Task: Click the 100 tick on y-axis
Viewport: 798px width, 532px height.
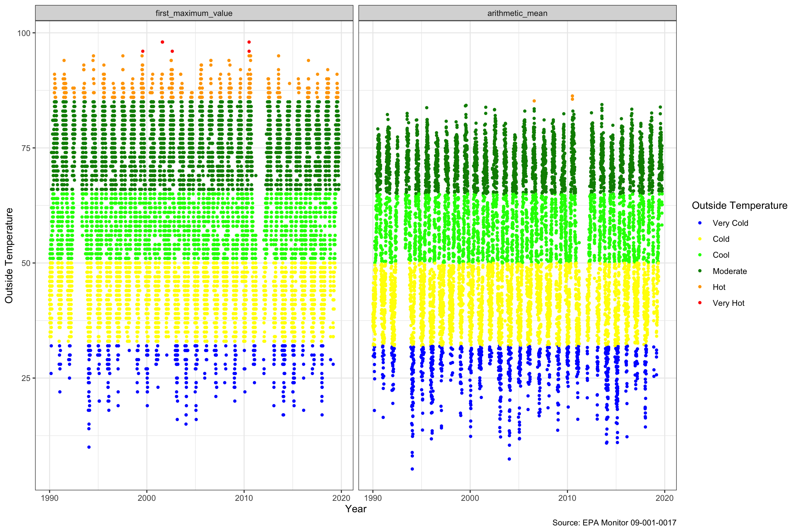Action: click(24, 33)
